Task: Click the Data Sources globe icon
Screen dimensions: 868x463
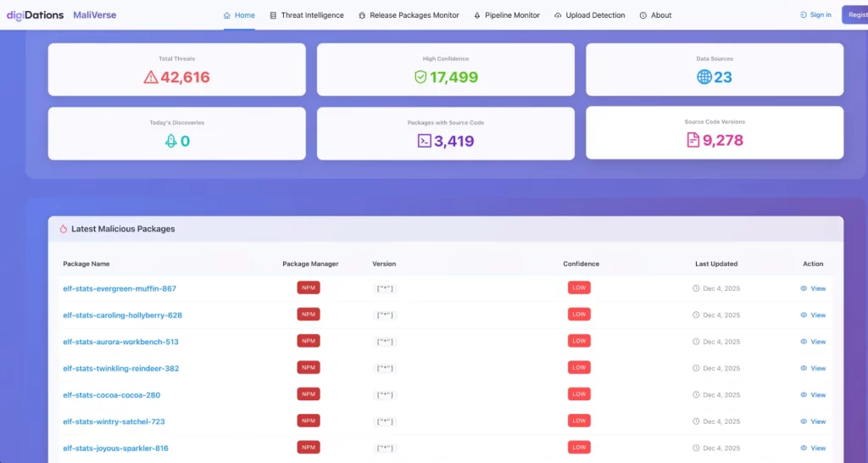Action: (704, 77)
